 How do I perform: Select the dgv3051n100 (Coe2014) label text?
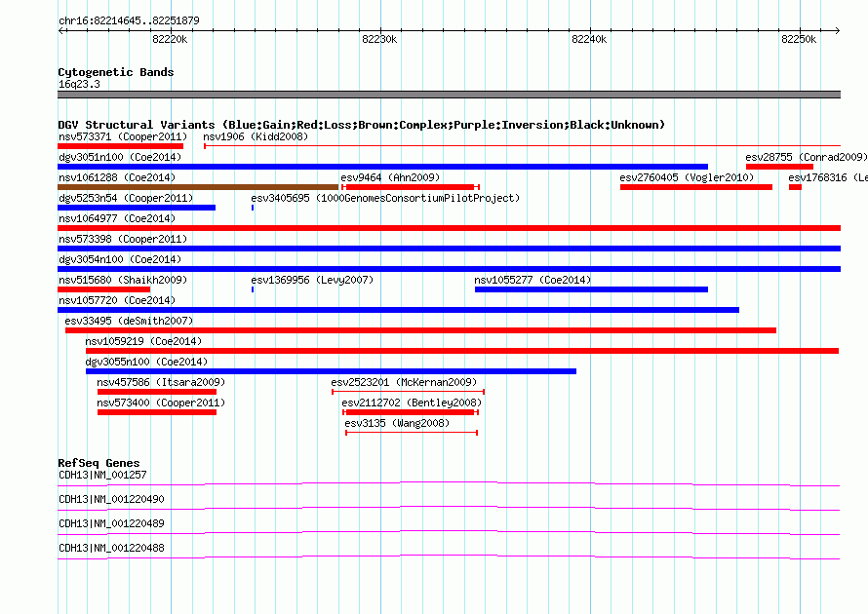click(120, 157)
